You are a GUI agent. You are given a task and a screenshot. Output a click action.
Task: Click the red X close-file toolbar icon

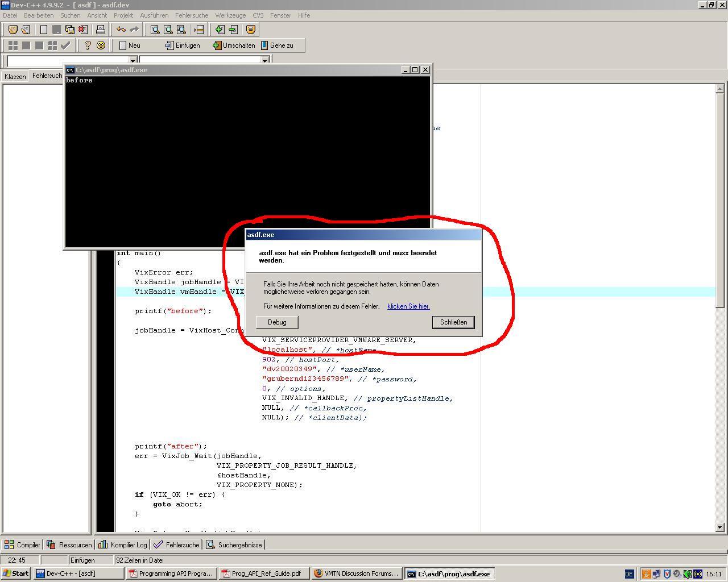(83, 30)
